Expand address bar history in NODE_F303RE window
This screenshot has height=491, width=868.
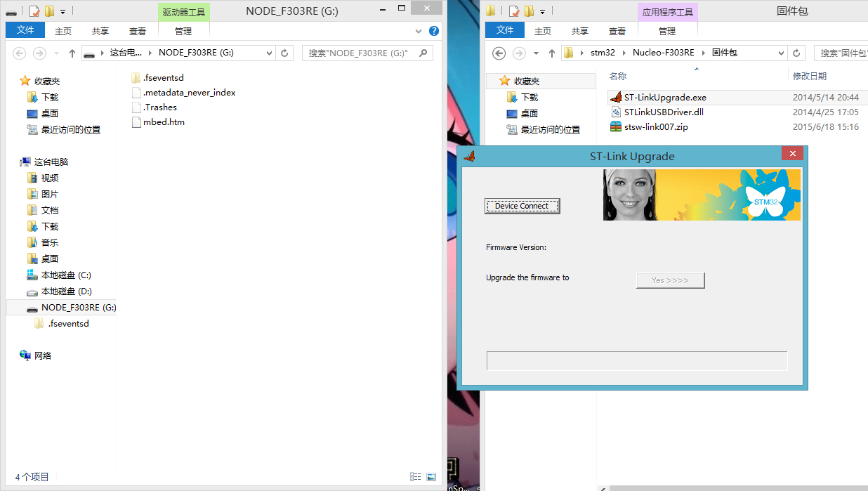tap(269, 53)
